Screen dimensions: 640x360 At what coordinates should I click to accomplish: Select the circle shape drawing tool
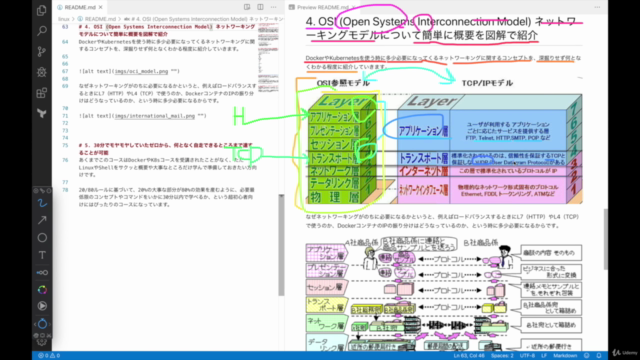(42, 238)
